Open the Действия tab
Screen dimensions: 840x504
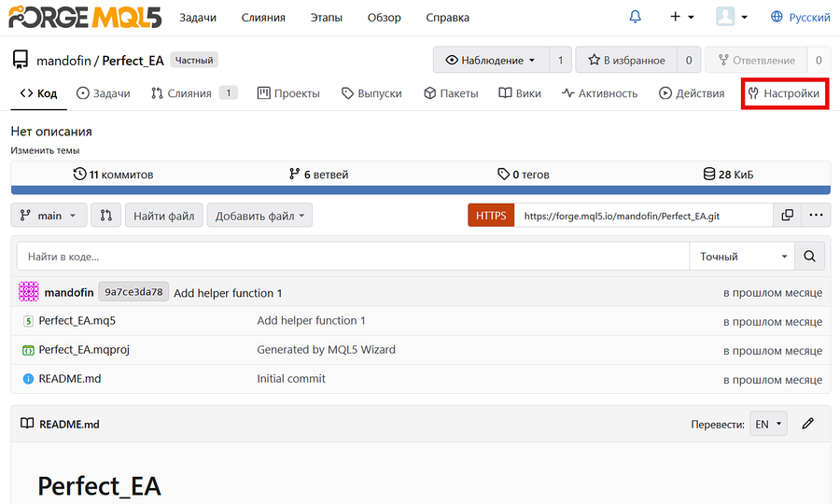(x=691, y=93)
